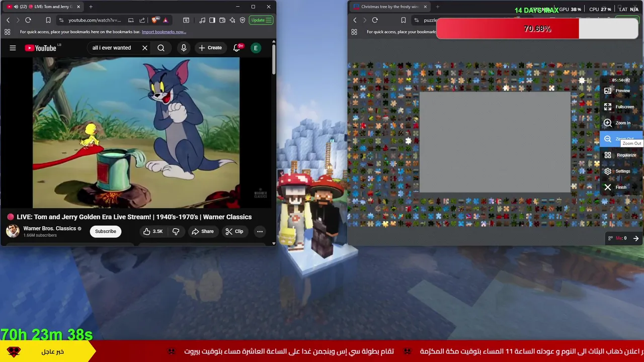
Task: Go back in the YouTube browser window
Action: pos(8,20)
